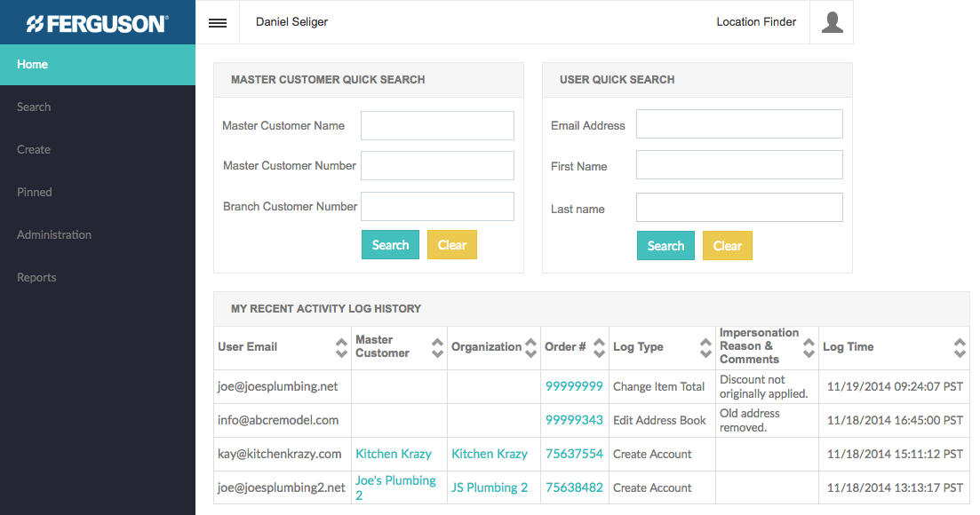Open order number 99999999 link
The image size is (980, 515).
(574, 386)
